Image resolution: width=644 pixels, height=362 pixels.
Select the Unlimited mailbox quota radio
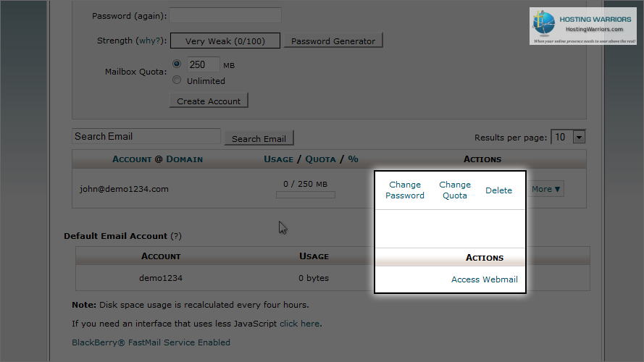click(x=177, y=80)
